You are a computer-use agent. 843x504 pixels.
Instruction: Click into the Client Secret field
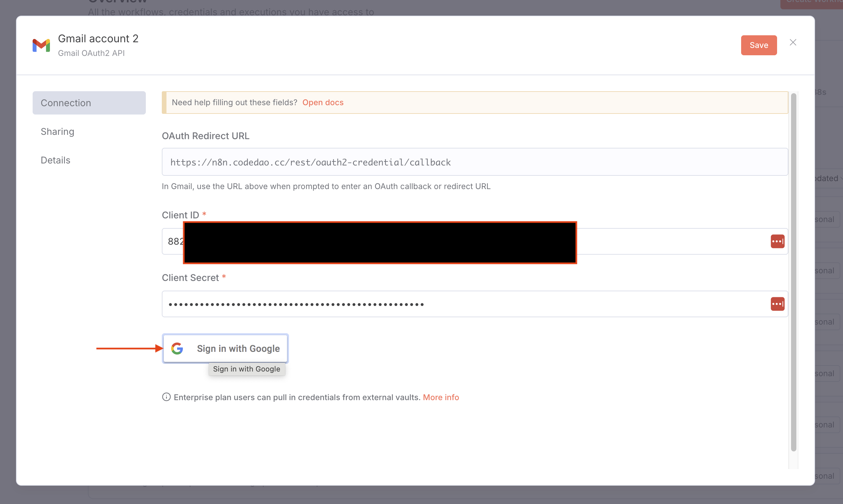[x=474, y=304]
